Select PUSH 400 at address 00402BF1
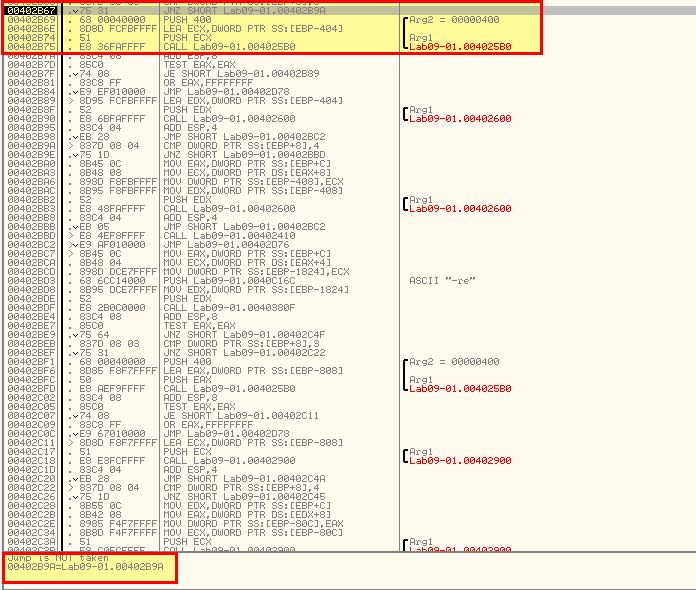The image size is (696, 590). (x=187, y=361)
